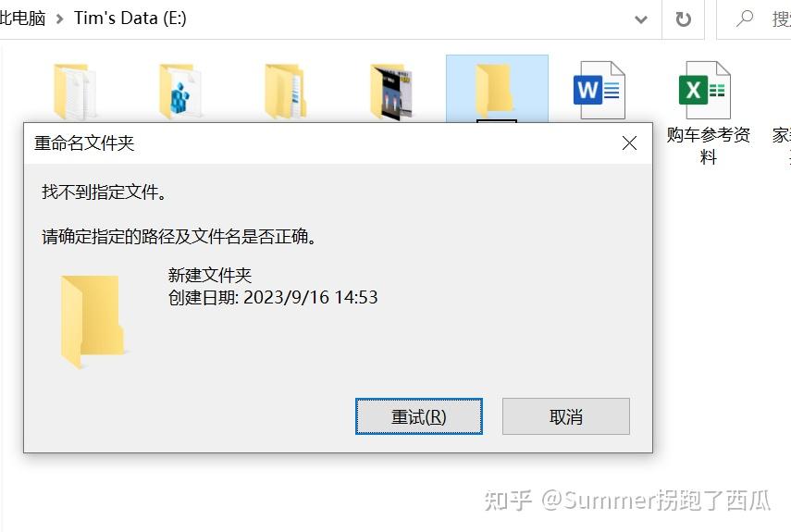Click the search magnifier icon

[x=745, y=19]
